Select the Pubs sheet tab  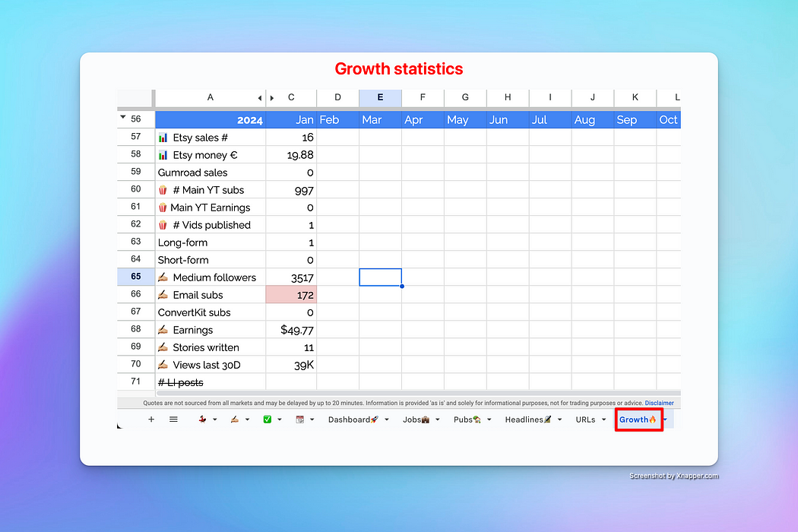pos(466,419)
